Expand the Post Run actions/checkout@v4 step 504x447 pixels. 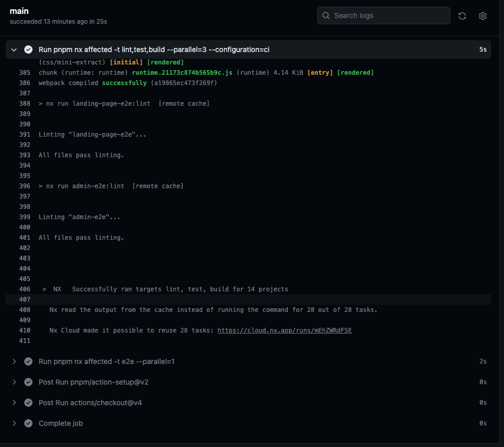14,402
